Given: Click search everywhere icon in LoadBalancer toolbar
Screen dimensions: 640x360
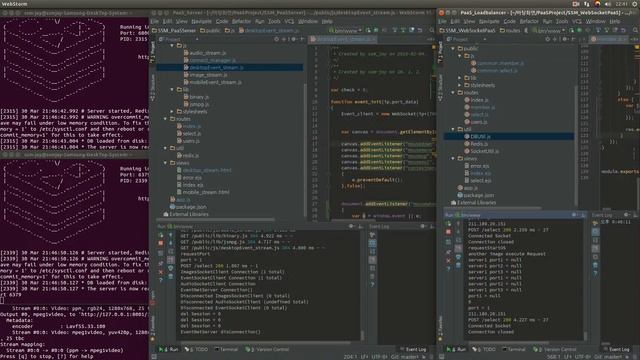Looking at the screenshot, I should [635, 30].
